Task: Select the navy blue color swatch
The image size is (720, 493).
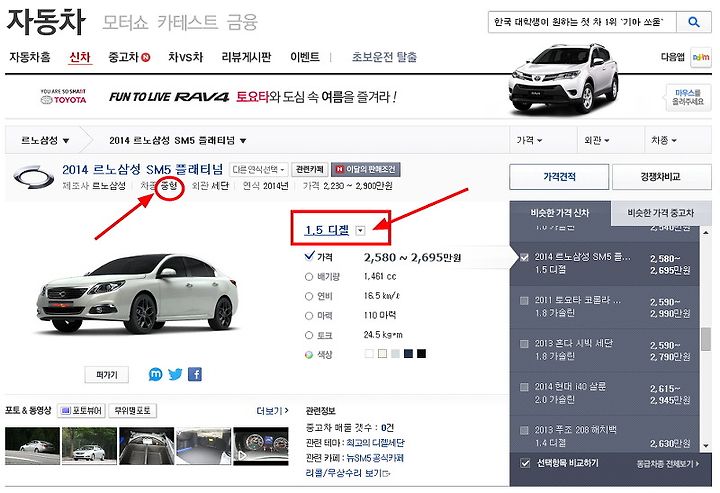Action: click(x=408, y=354)
